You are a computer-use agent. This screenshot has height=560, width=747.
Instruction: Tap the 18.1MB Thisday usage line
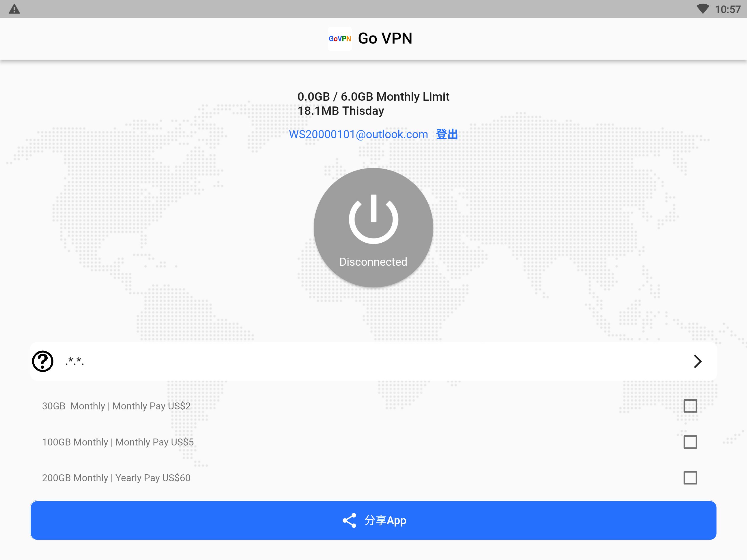click(340, 111)
